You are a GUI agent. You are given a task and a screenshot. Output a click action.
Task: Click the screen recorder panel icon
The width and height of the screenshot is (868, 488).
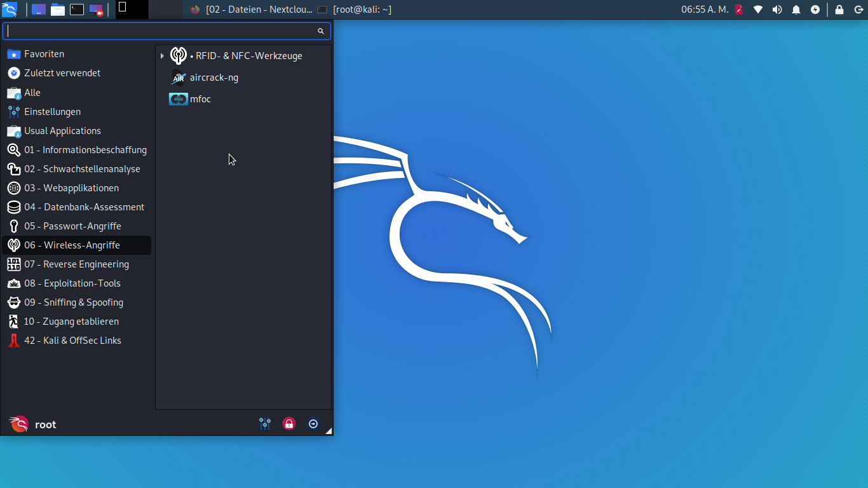click(96, 10)
